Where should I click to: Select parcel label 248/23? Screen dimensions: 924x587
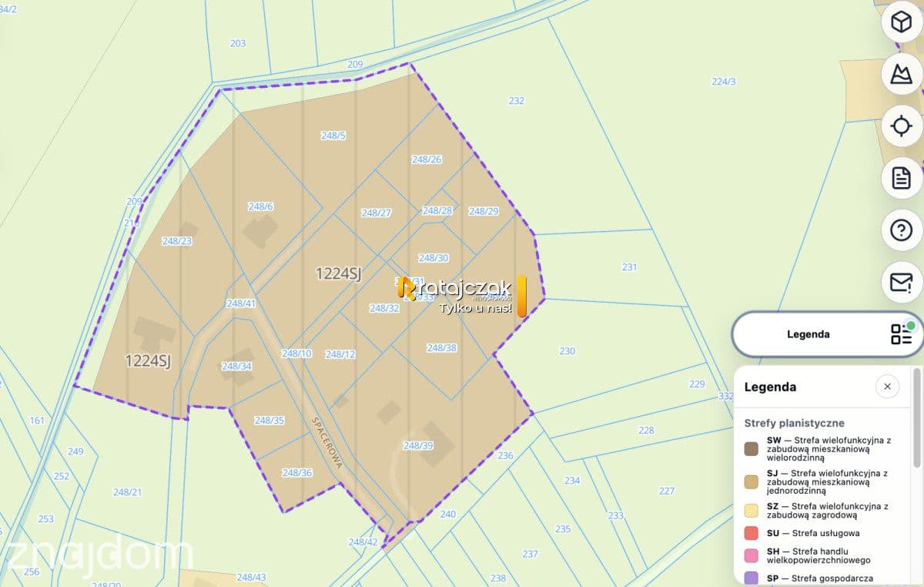coord(177,241)
